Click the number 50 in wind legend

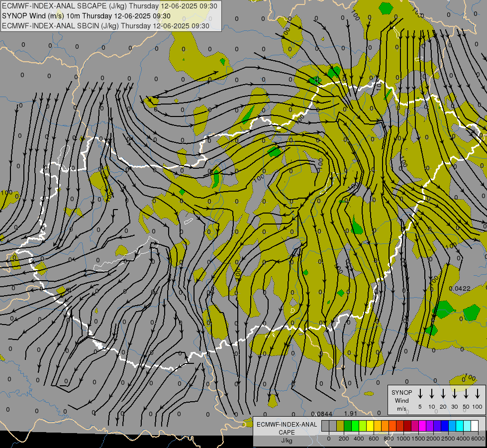[466, 407]
